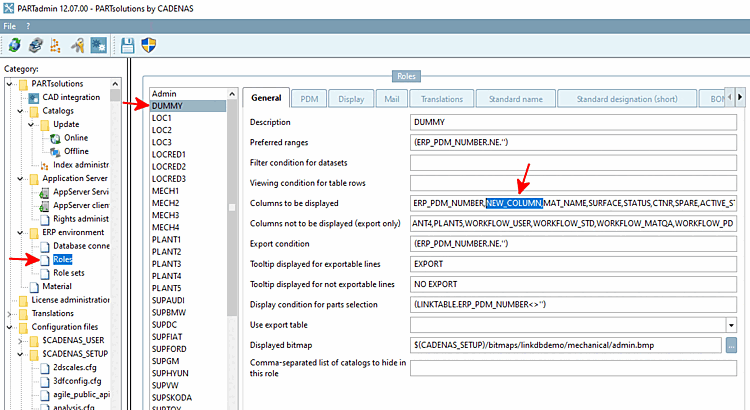
Task: Collapse the $CADENAS_SETUP folder
Action: click(x=20, y=355)
